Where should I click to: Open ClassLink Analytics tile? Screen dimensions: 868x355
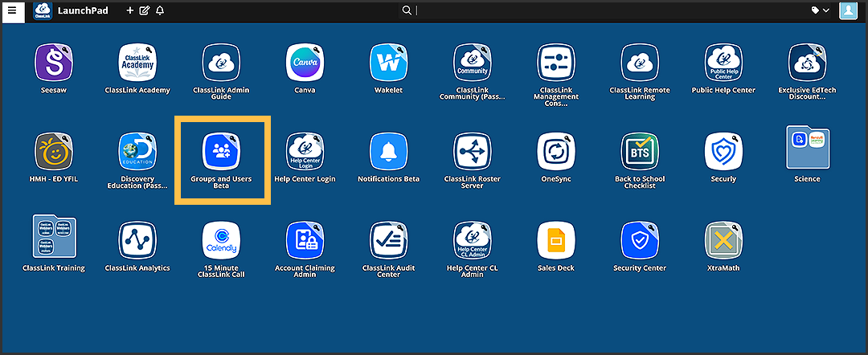tap(137, 240)
